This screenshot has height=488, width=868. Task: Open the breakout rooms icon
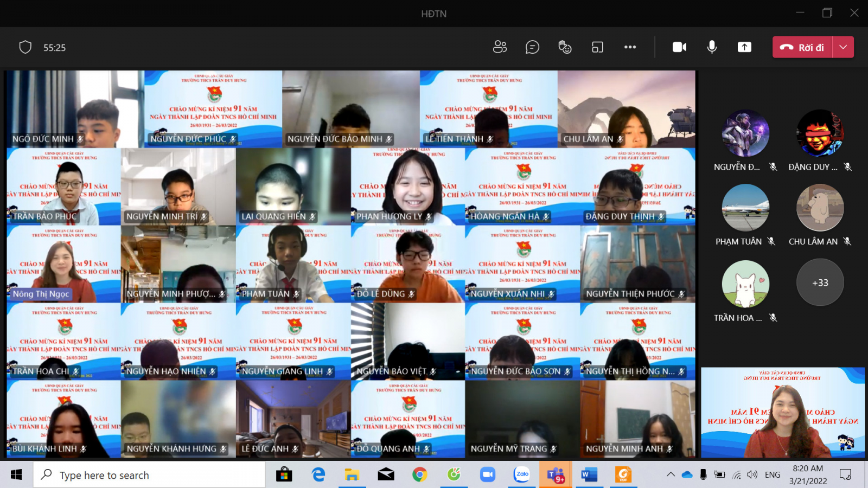[x=597, y=47]
